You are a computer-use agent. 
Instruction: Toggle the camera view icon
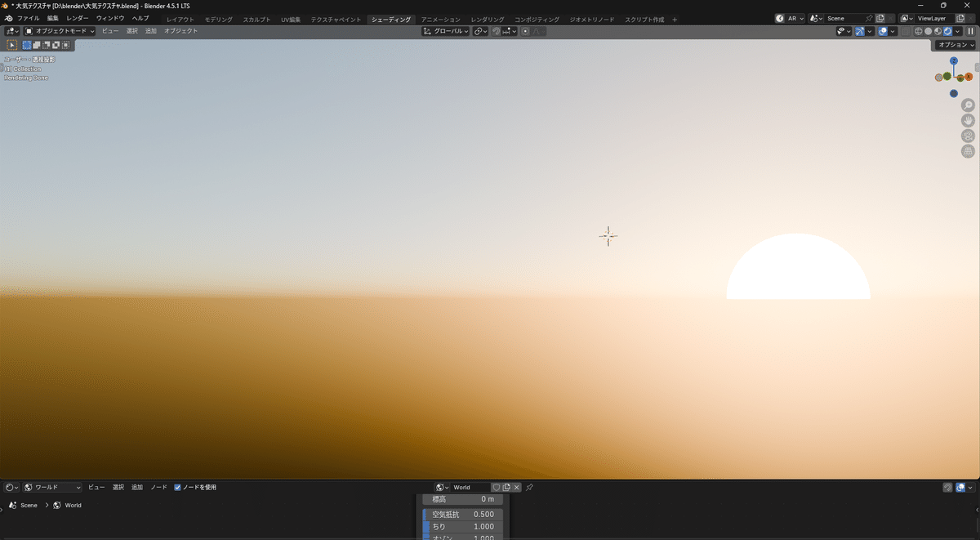click(968, 136)
